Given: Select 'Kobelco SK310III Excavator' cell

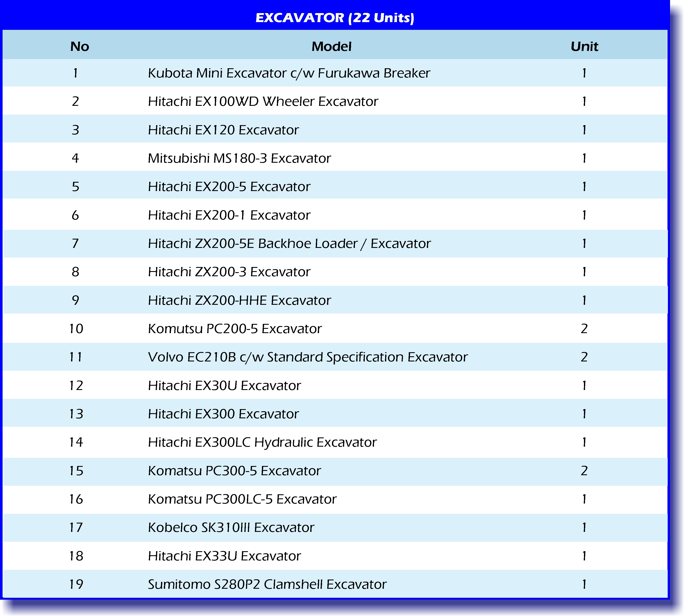Looking at the screenshot, I should point(231,528).
